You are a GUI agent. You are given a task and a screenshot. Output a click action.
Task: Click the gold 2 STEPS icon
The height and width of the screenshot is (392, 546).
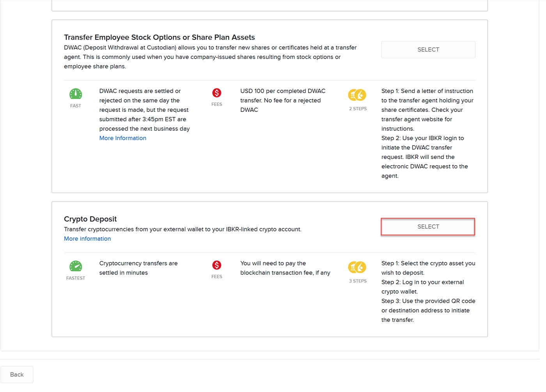pos(357,95)
